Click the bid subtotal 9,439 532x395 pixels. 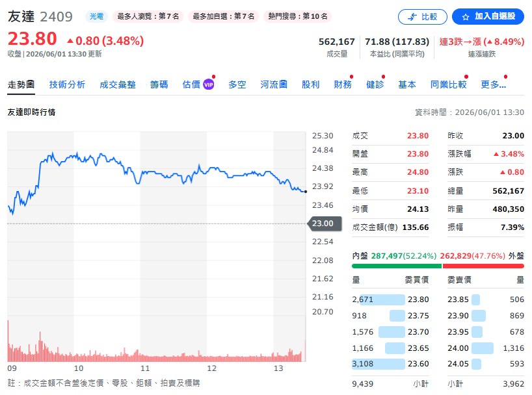point(363,384)
